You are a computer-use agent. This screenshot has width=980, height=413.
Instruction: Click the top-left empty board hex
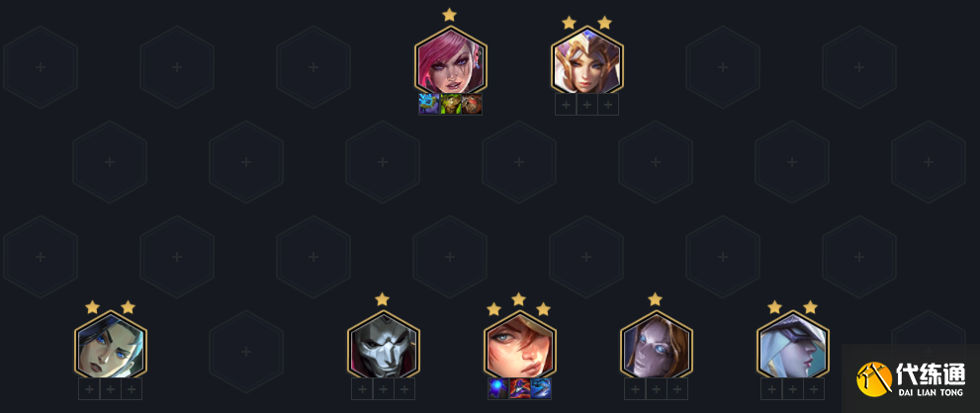tap(41, 67)
